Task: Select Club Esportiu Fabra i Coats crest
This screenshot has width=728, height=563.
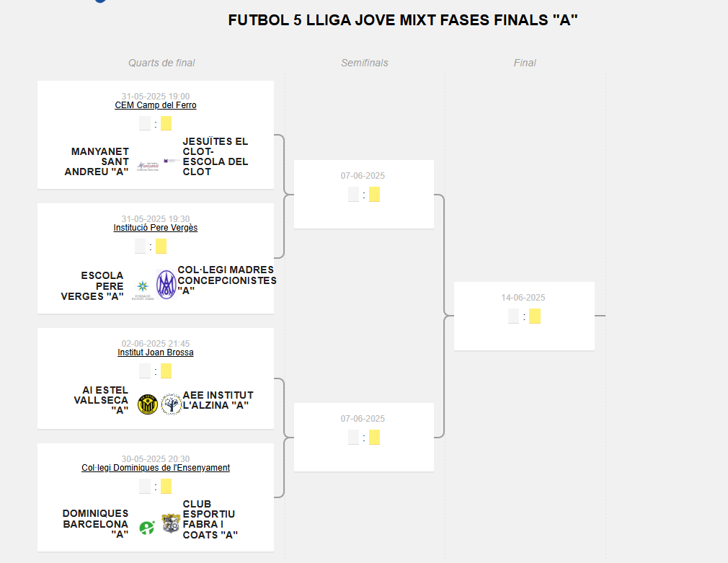Action: (171, 523)
